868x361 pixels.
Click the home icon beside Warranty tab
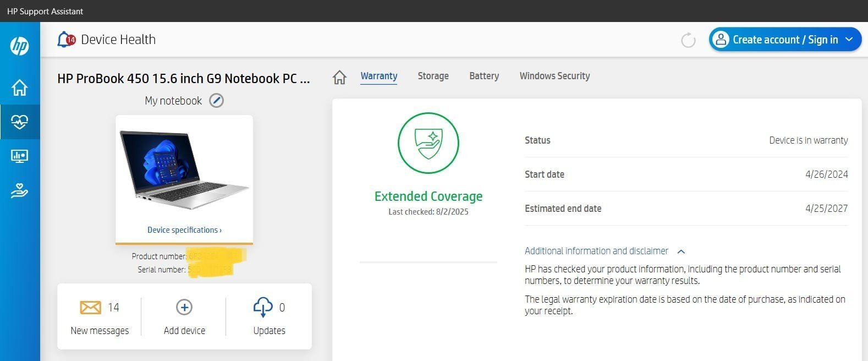tap(340, 77)
